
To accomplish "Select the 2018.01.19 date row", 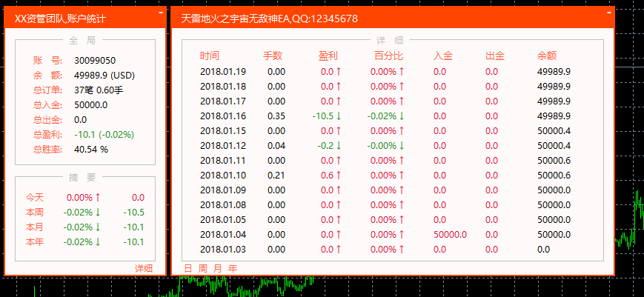I will point(385,72).
